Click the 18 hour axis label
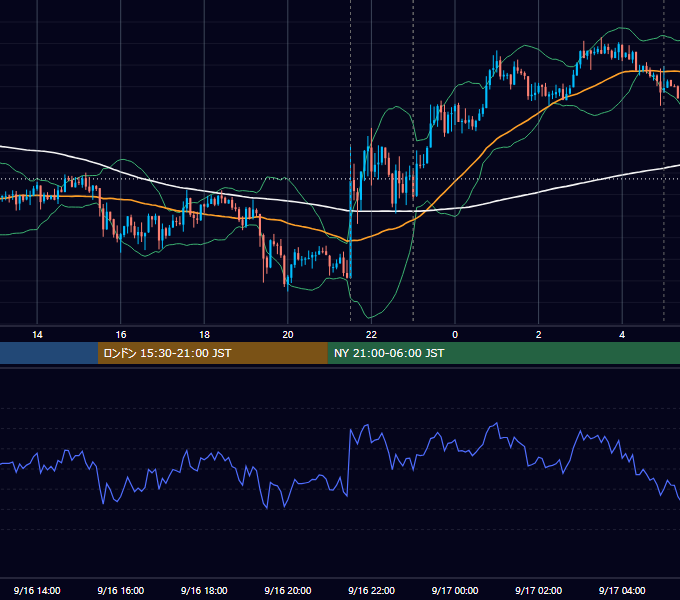Screen dimensions: 680x600 204,335
